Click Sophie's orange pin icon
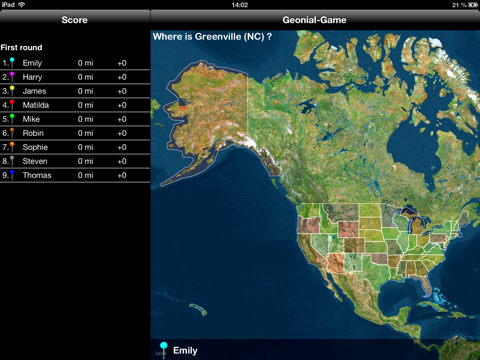Viewport: 480px width, 360px height. click(x=12, y=146)
